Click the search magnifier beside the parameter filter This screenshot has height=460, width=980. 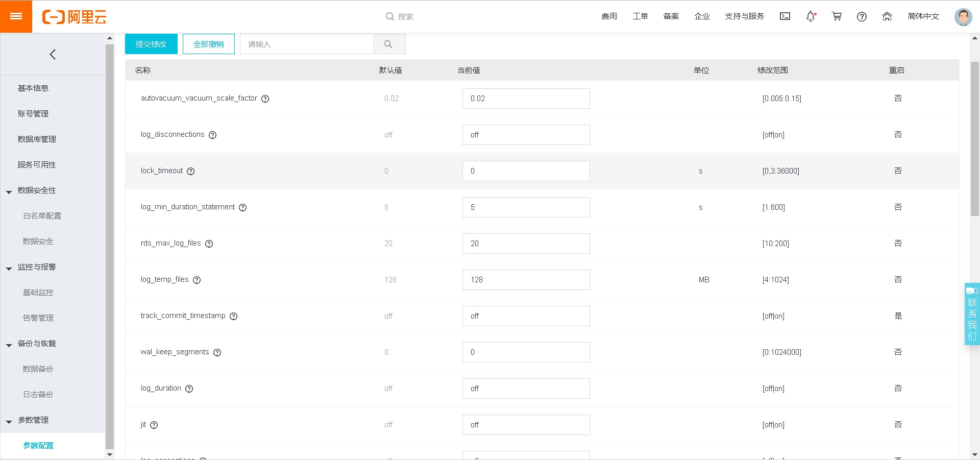point(389,44)
